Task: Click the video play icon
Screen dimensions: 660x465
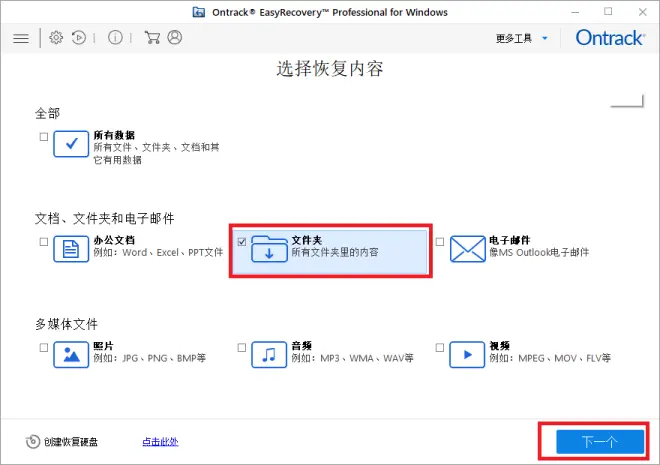Action: tap(467, 355)
